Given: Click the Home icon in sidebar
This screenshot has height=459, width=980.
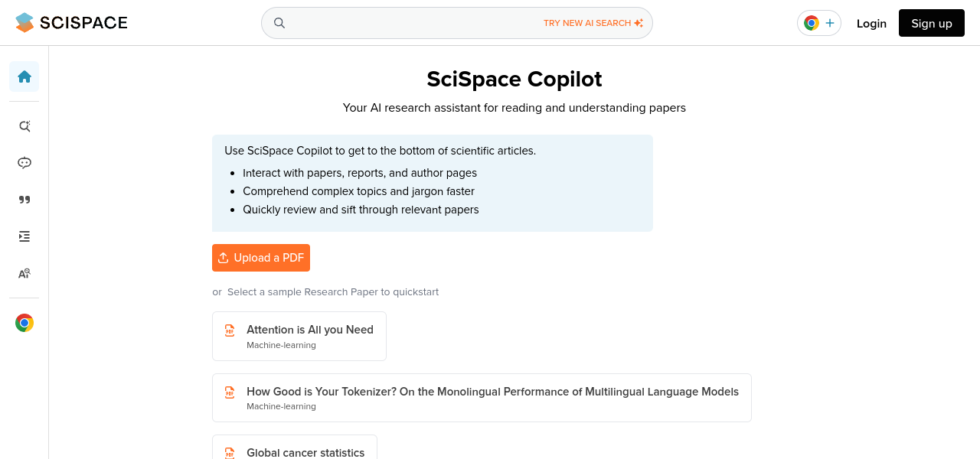Looking at the screenshot, I should pyautogui.click(x=24, y=76).
